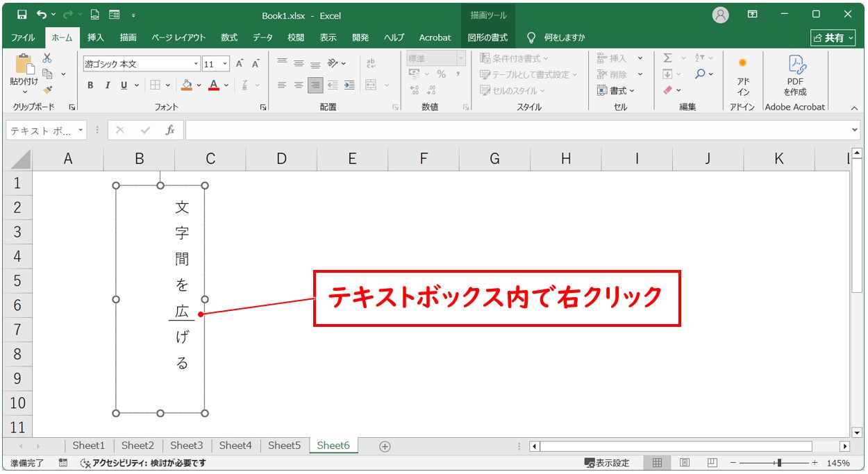This screenshot has height=474, width=868.
Task: Open the File tab
Action: click(x=23, y=37)
